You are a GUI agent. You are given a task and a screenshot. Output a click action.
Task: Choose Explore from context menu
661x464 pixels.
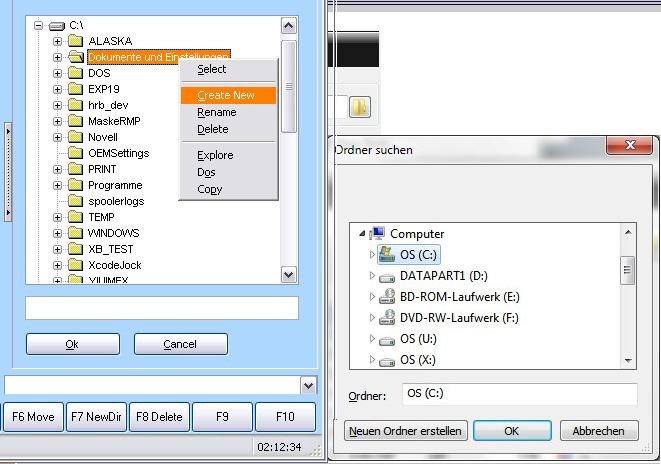click(x=215, y=155)
